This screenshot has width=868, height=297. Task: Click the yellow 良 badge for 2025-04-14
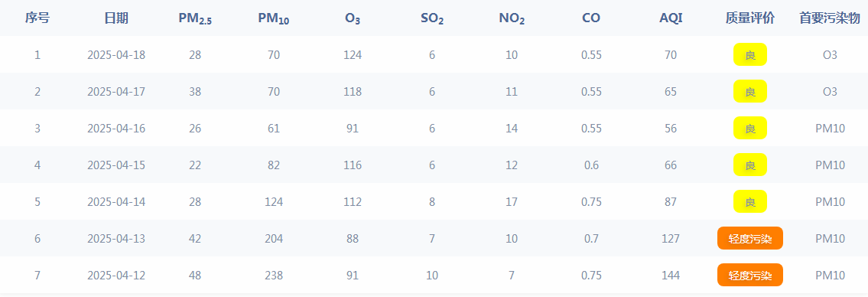[x=750, y=201]
